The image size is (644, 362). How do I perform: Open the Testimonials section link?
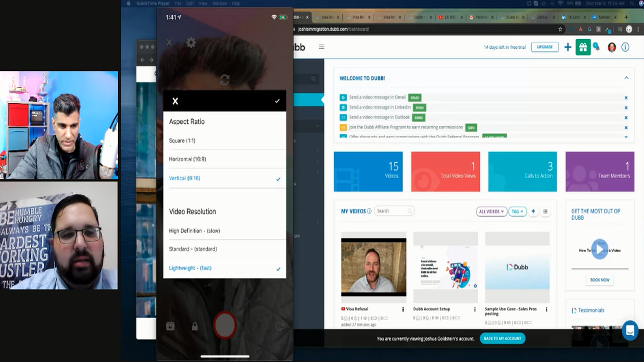point(591,310)
